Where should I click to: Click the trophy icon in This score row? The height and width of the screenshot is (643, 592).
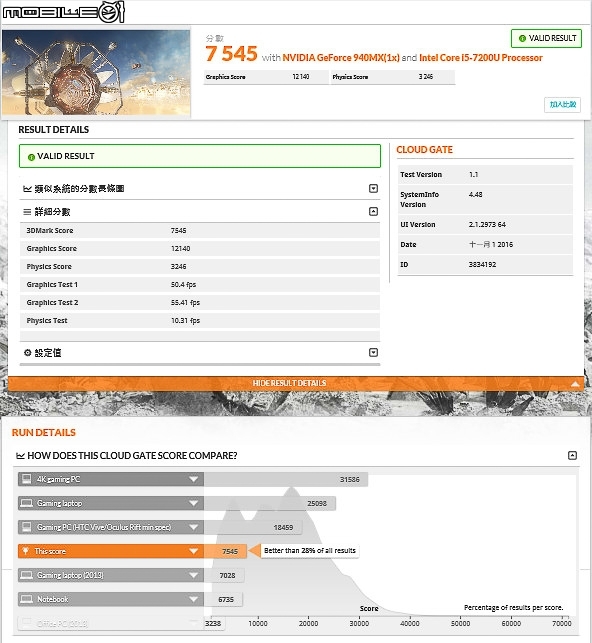25,551
